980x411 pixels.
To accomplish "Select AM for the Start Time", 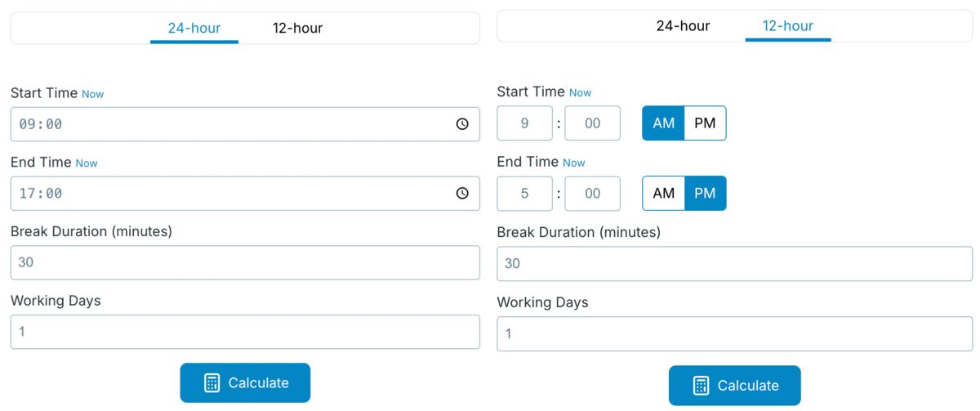I will tap(663, 123).
